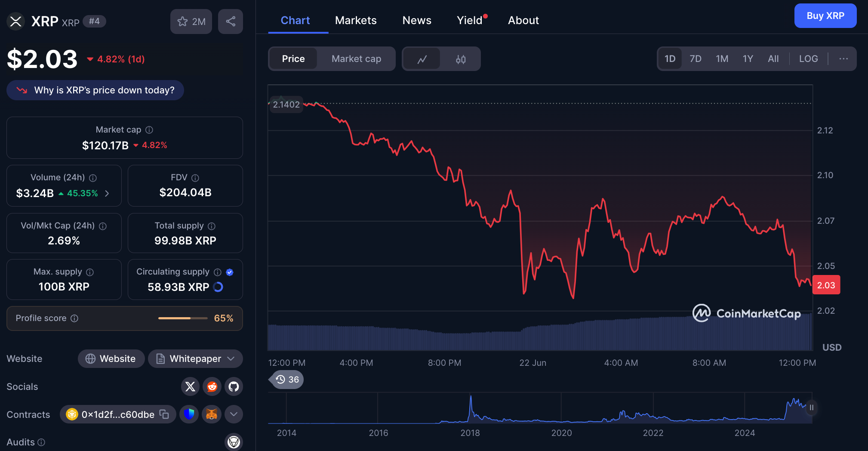Click the circulating supply ring indicator

point(219,287)
